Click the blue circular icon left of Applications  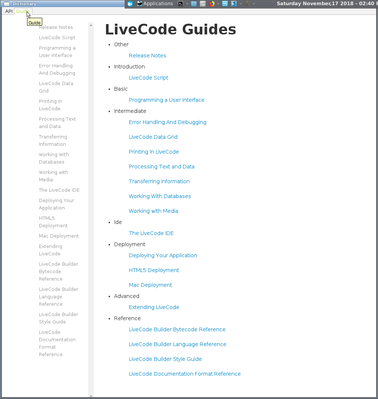point(130,4)
